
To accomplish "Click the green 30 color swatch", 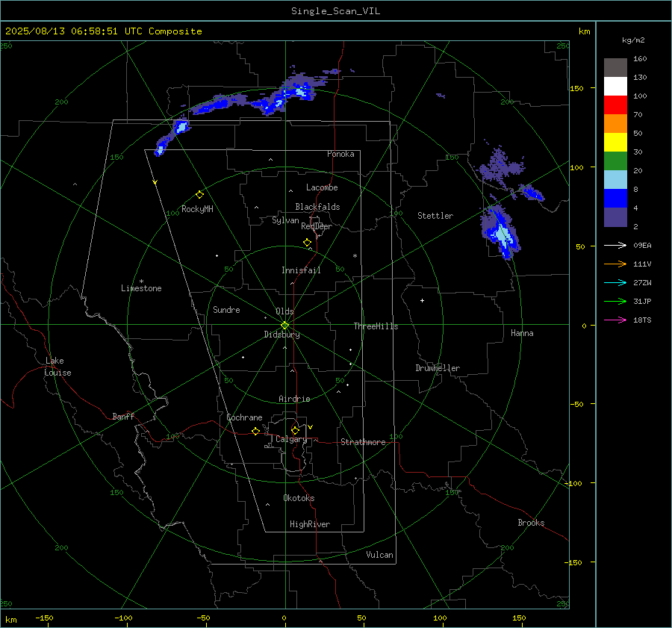I will [x=615, y=161].
